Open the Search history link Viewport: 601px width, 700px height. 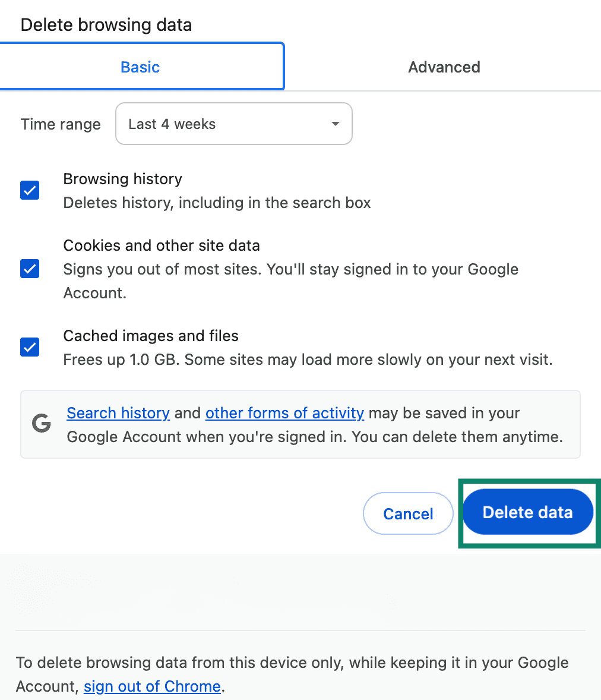(x=118, y=413)
